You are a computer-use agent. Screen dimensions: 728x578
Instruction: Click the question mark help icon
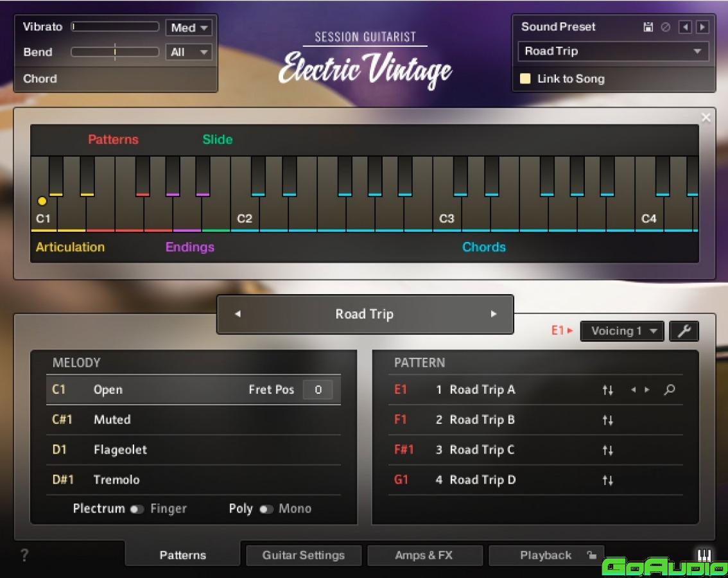(24, 555)
